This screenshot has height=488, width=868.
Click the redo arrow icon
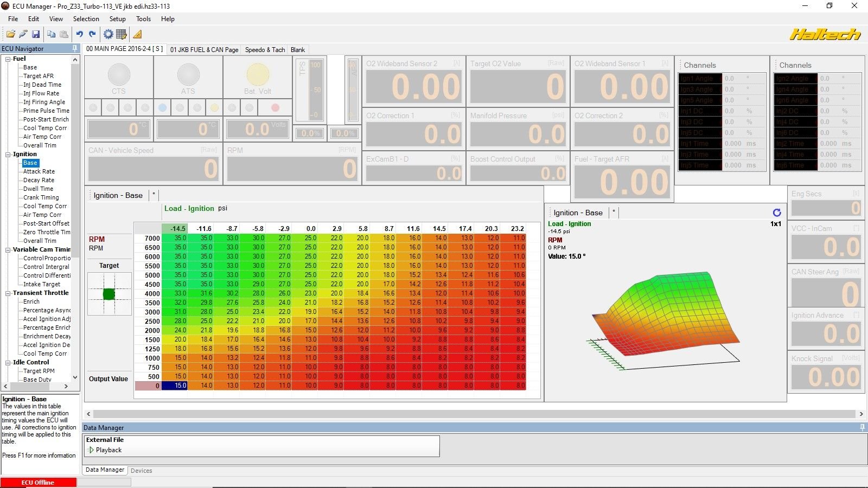click(92, 34)
